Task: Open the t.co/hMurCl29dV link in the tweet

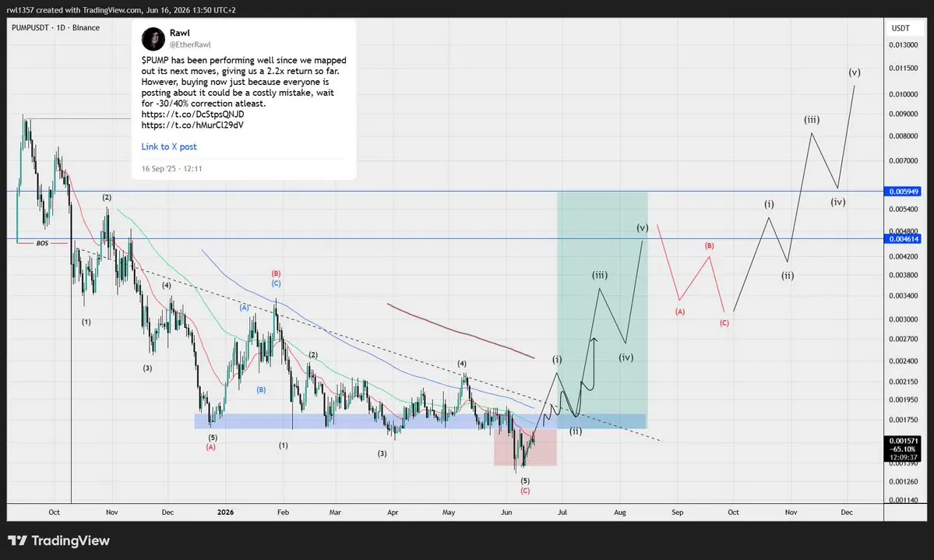Action: pyautogui.click(x=192, y=125)
